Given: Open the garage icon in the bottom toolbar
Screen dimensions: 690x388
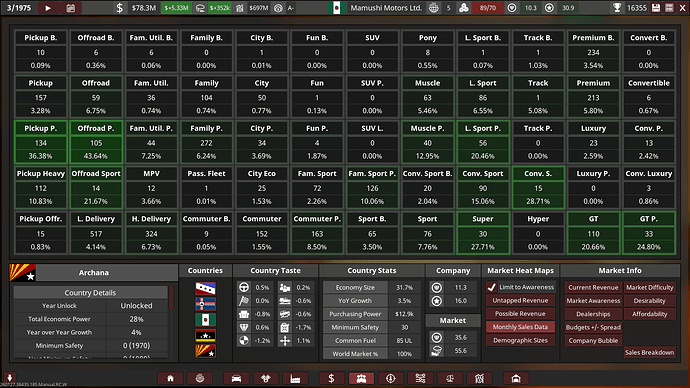Looking at the screenshot, I should point(516,378).
